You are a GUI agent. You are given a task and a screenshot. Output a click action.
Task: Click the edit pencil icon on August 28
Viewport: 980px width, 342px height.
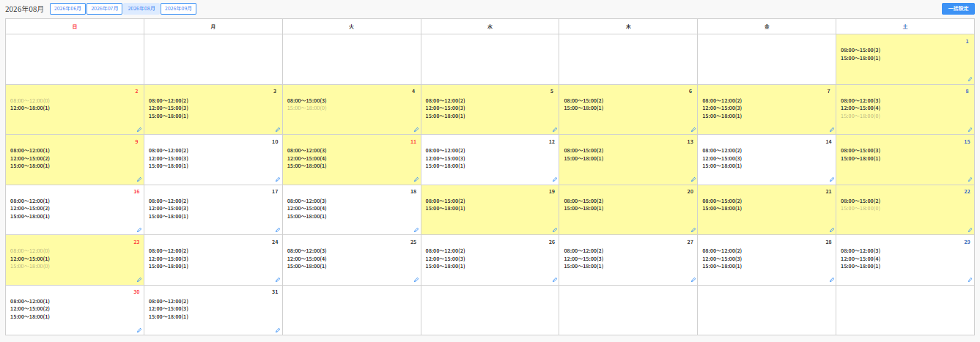pyautogui.click(x=831, y=280)
